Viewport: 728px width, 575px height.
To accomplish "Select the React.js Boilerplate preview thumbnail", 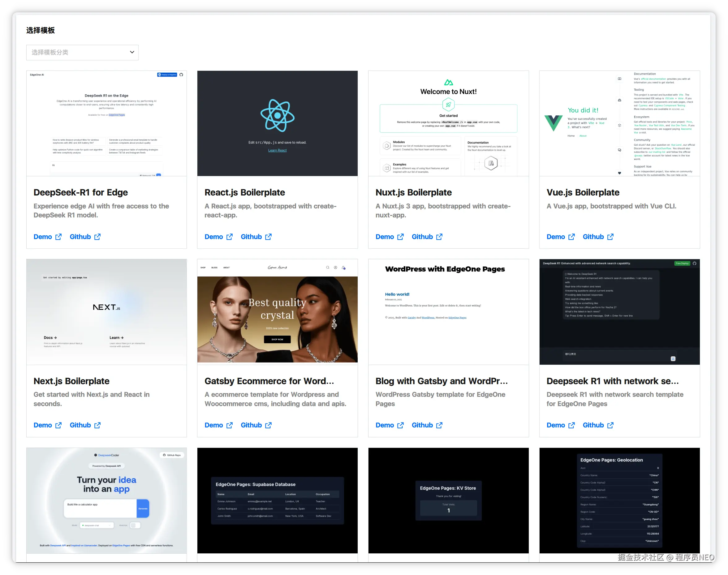I will (278, 123).
